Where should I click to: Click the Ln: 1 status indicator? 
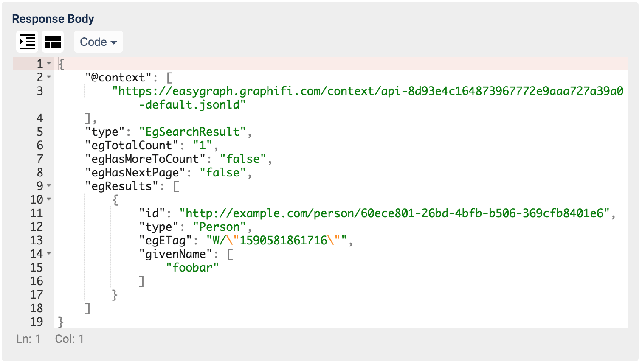28,339
